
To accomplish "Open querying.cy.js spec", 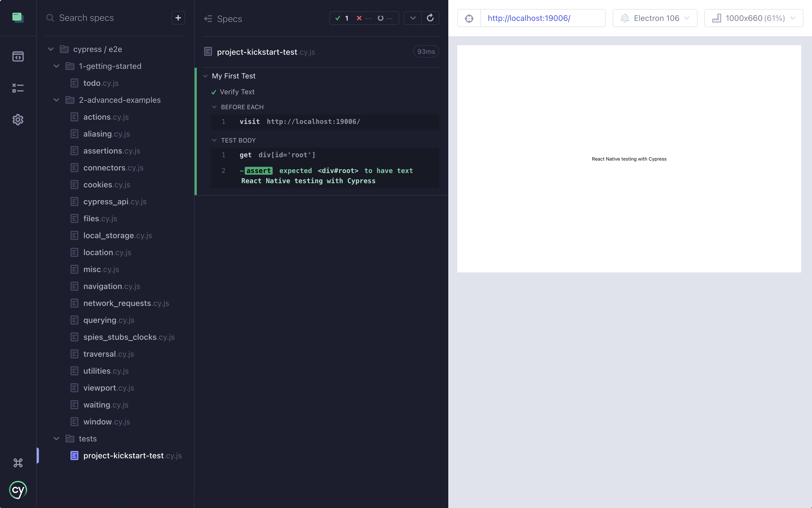I will [109, 320].
